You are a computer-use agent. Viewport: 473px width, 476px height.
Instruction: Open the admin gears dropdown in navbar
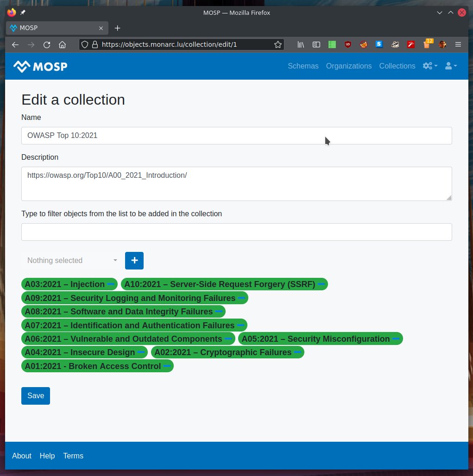click(430, 66)
